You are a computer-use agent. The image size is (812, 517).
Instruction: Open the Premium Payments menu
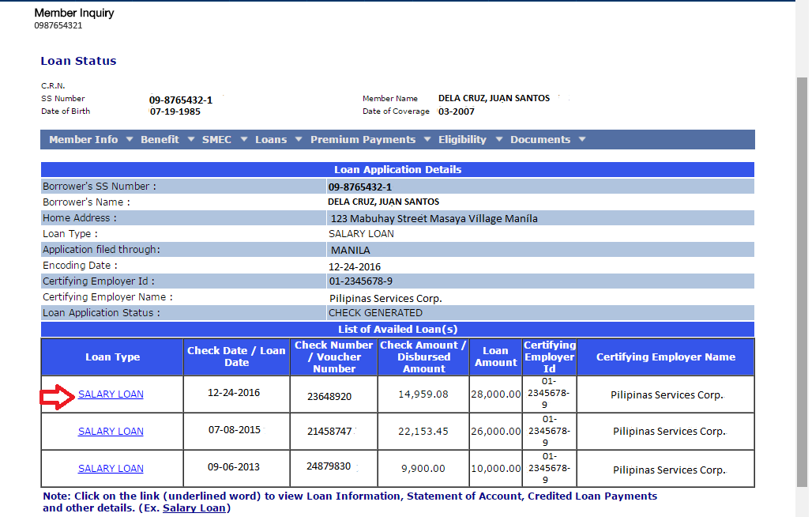pos(363,139)
